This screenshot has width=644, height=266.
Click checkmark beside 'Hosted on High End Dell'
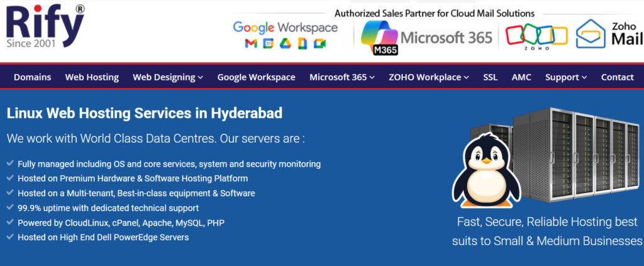click(x=10, y=236)
